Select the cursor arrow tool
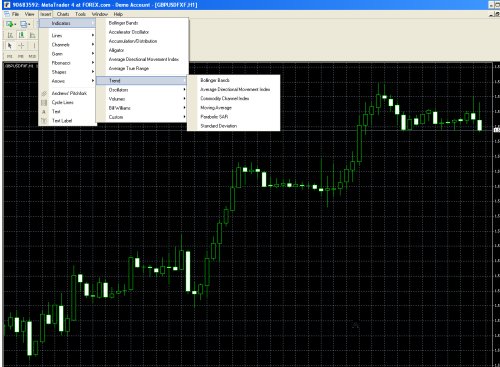 pyautogui.click(x=10, y=46)
